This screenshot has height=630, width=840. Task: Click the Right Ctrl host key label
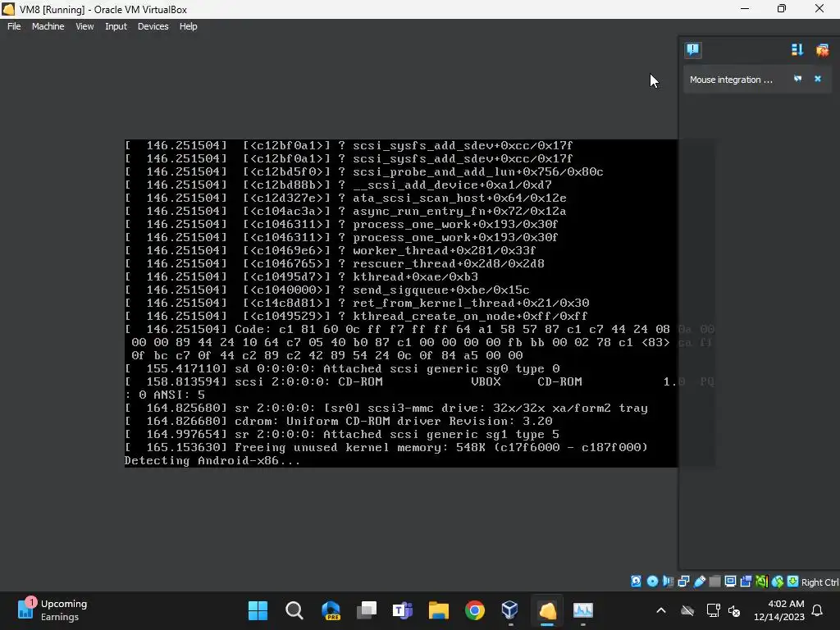[819, 582]
